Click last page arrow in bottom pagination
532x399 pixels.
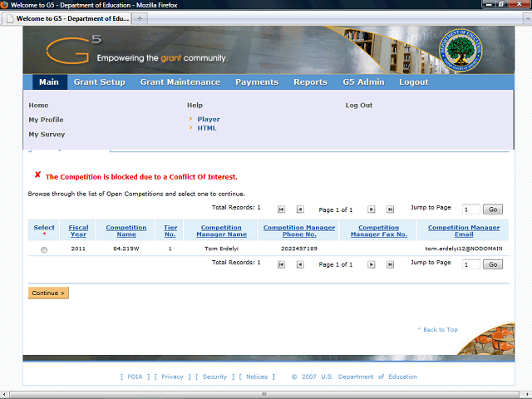coord(390,264)
